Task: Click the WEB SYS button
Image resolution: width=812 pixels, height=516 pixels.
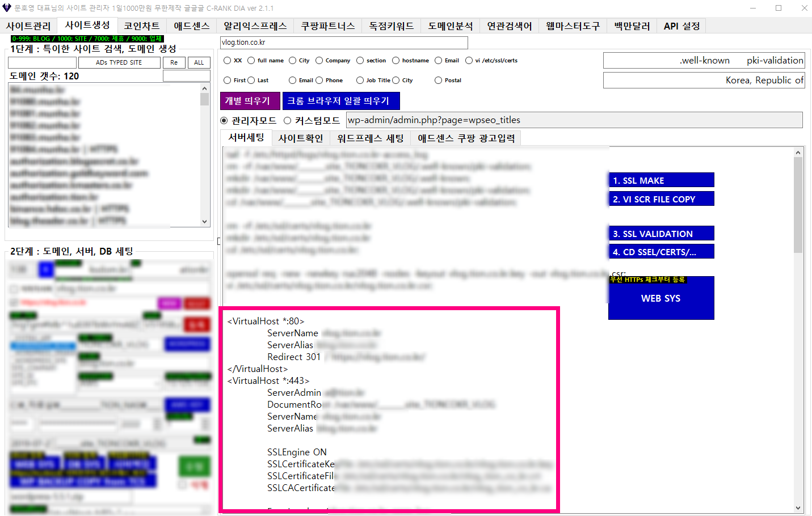Action: pos(661,298)
